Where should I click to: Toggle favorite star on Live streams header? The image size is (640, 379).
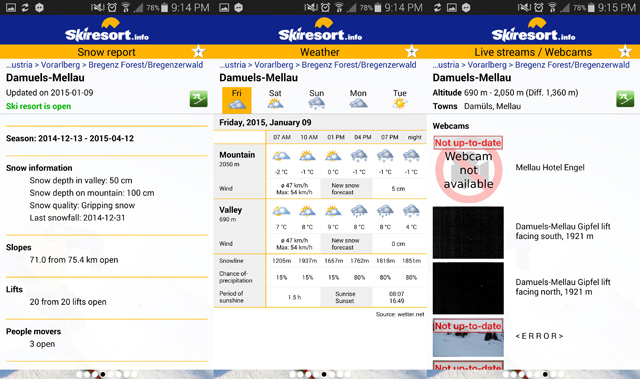[x=625, y=51]
